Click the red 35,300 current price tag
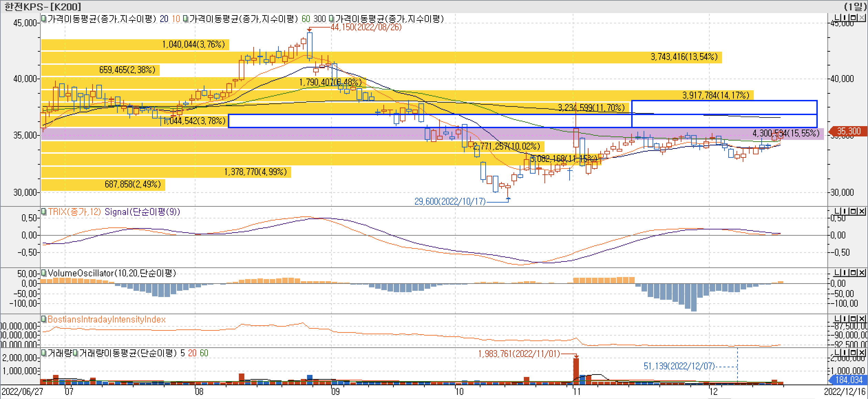Viewport: 868px width, 399px height. click(848, 131)
